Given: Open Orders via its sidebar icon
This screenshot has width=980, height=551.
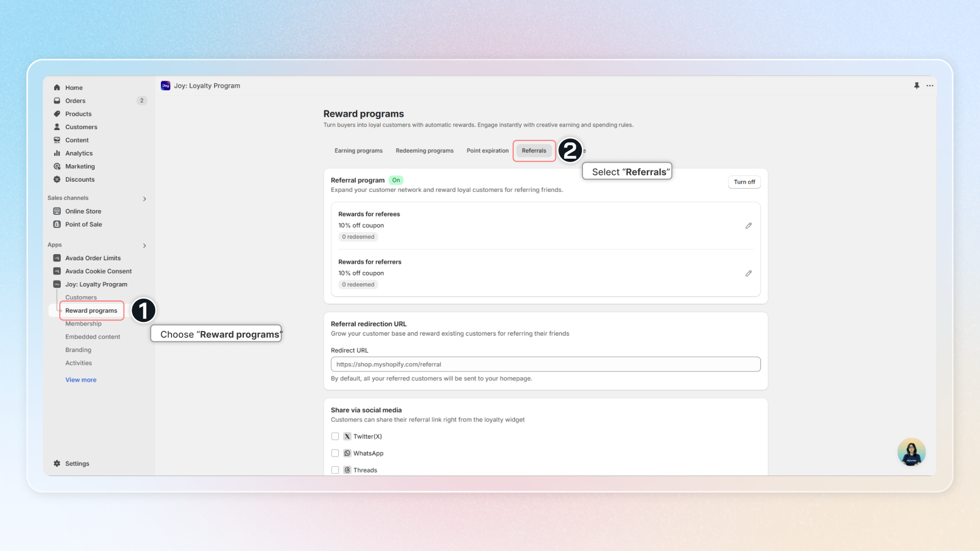Looking at the screenshot, I should coord(57,101).
